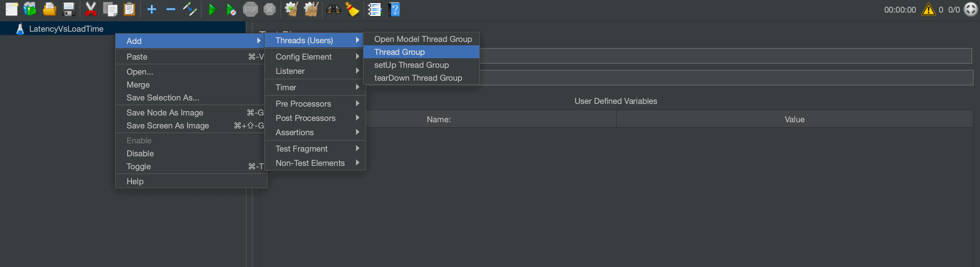Click the Reset Search broom icon

352,9
